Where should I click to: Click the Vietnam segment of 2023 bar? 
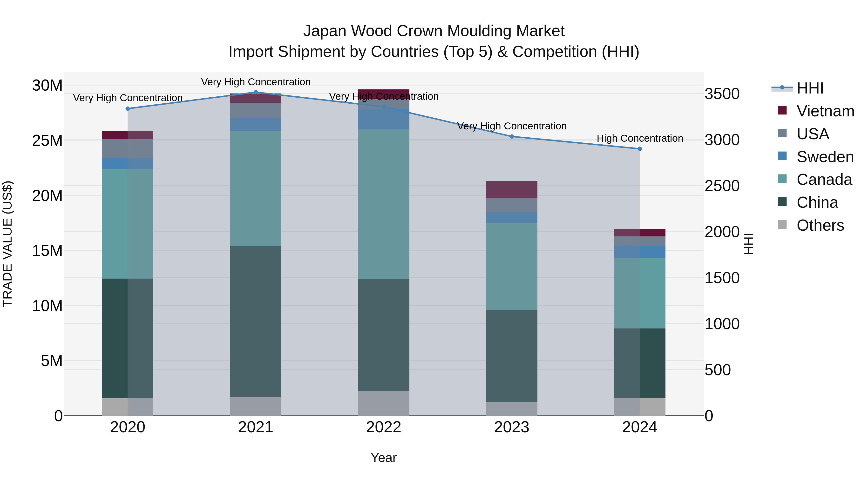511,190
